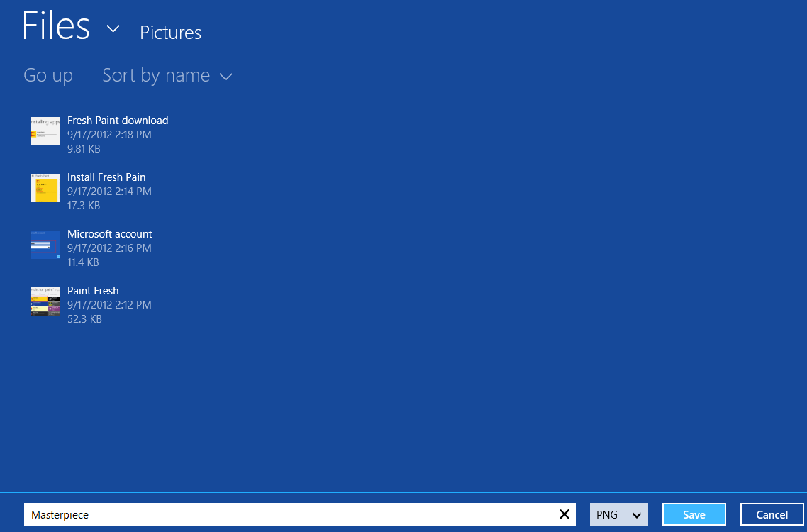
Task: Open the Files location dropdown chevron
Action: pos(112,30)
